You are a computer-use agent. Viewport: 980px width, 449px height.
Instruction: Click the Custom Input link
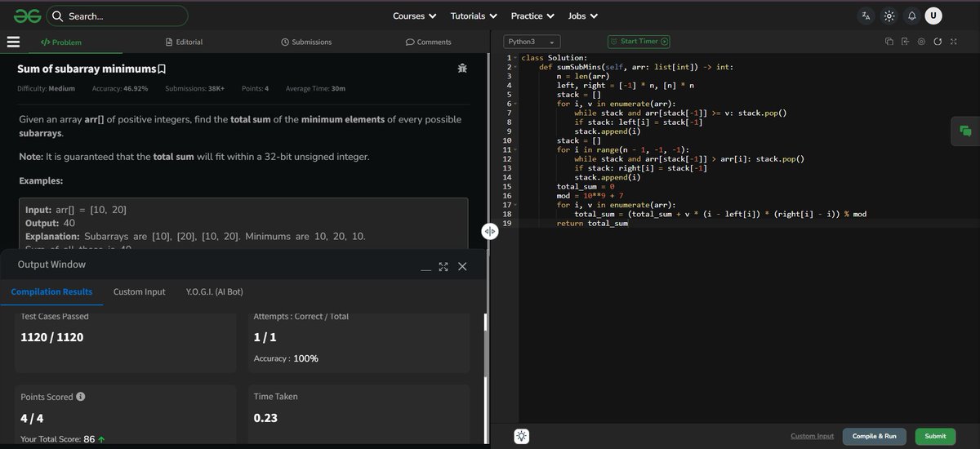(812, 436)
